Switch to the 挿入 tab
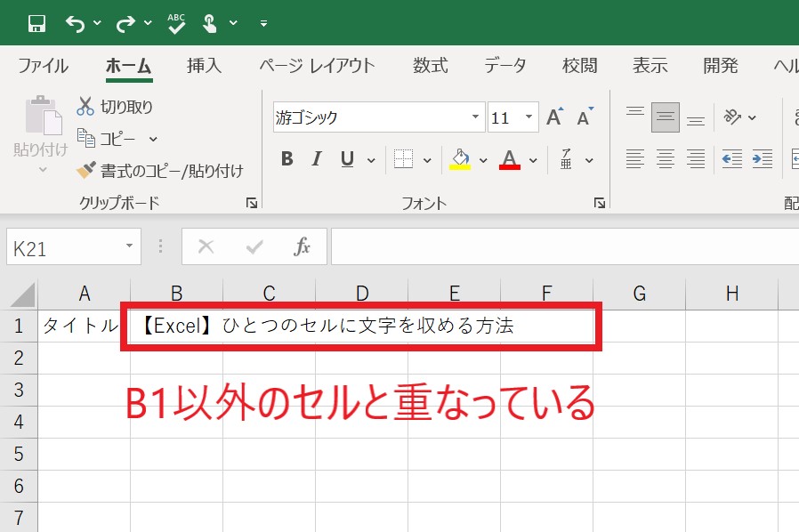 pos(204,66)
